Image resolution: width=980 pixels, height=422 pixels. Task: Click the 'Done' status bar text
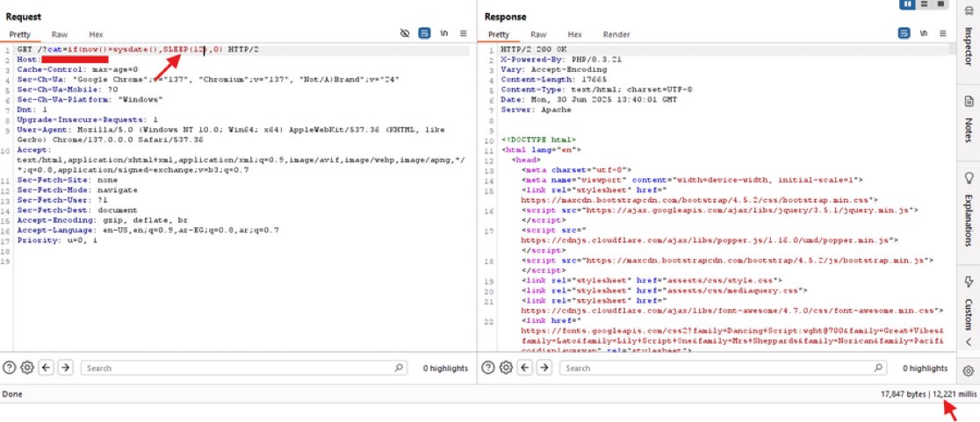[11, 394]
